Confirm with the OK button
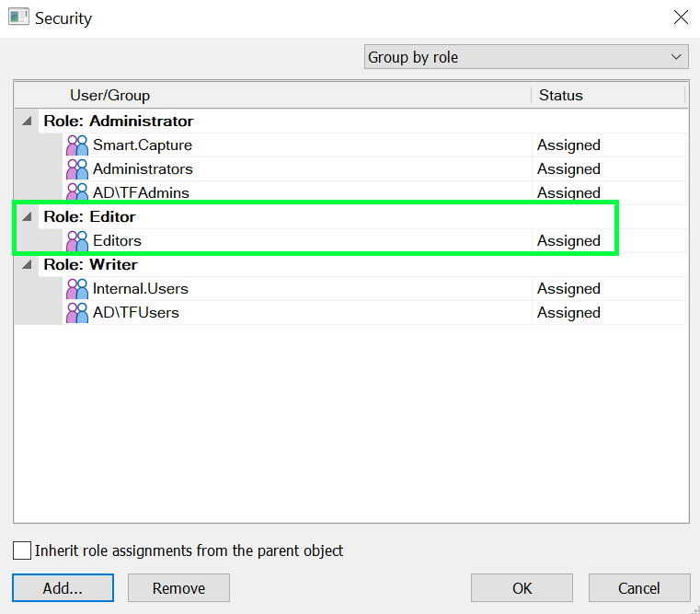Screen dimensions: 700x614 point(522,588)
